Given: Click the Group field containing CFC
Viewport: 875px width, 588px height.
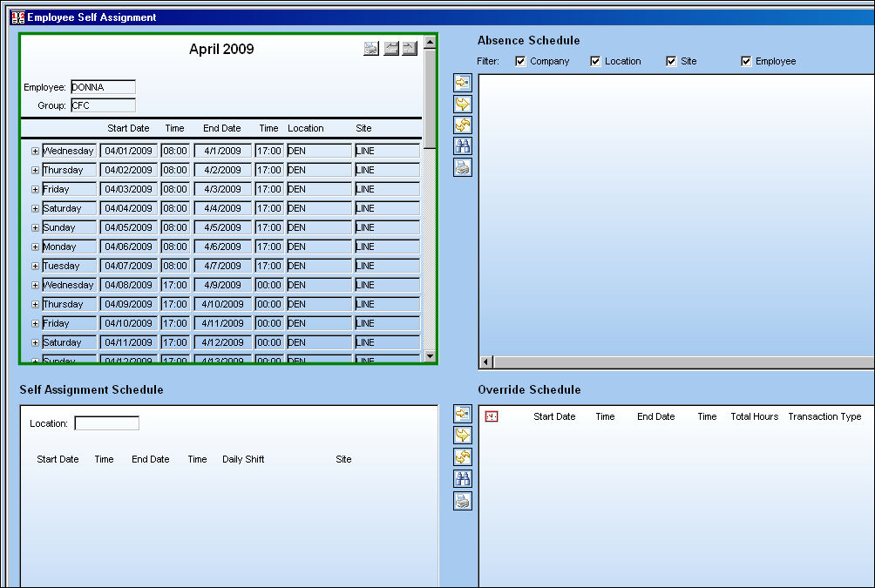Looking at the screenshot, I should (x=103, y=105).
